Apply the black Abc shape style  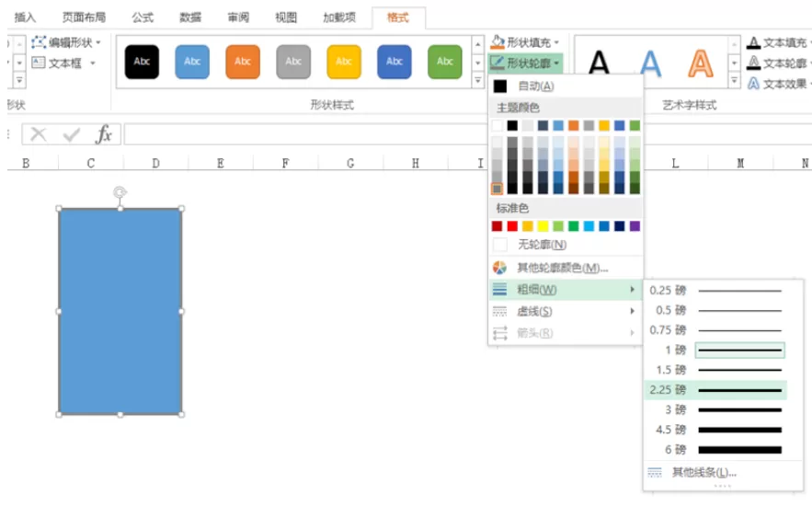[142, 62]
